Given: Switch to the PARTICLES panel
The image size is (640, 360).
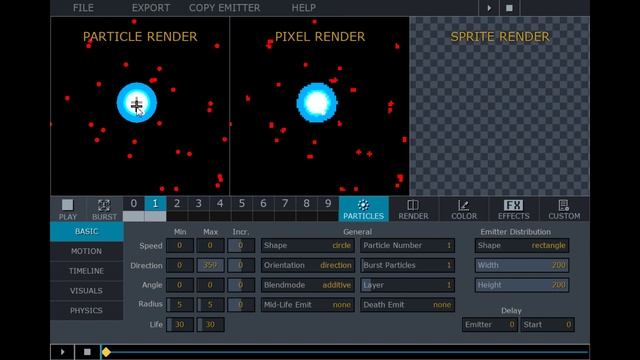Looking at the screenshot, I should click(x=363, y=209).
